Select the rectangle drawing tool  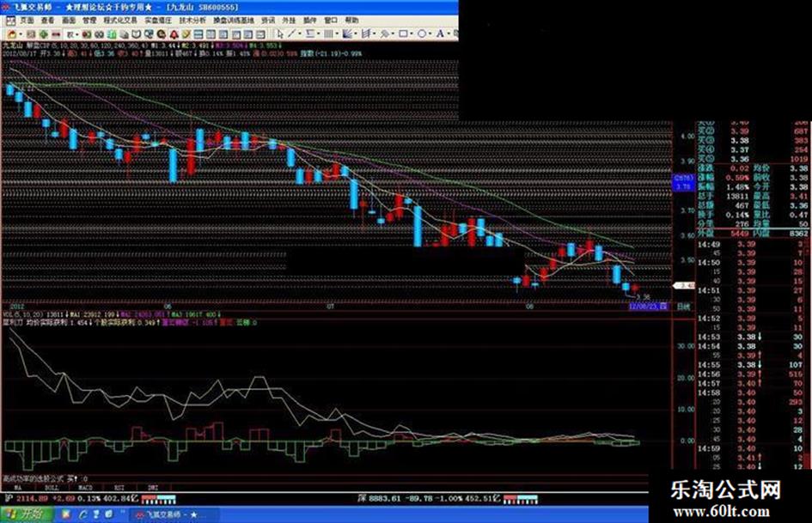click(x=404, y=34)
